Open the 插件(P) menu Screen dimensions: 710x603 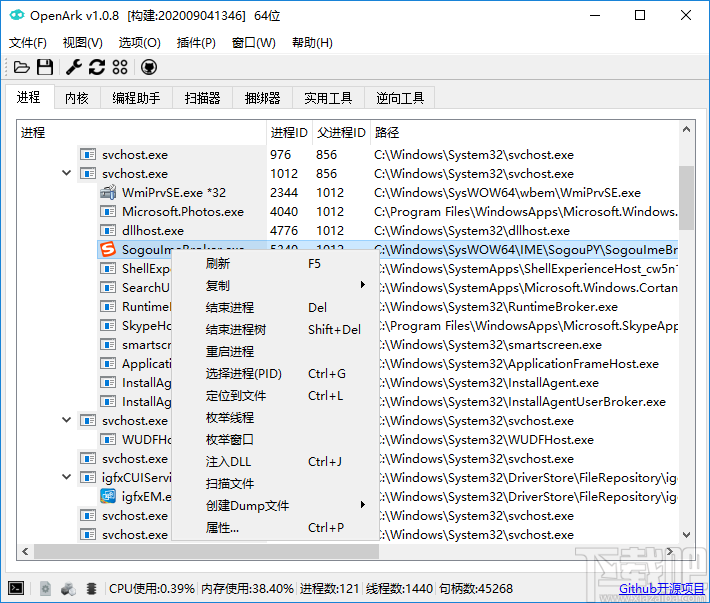click(x=196, y=43)
